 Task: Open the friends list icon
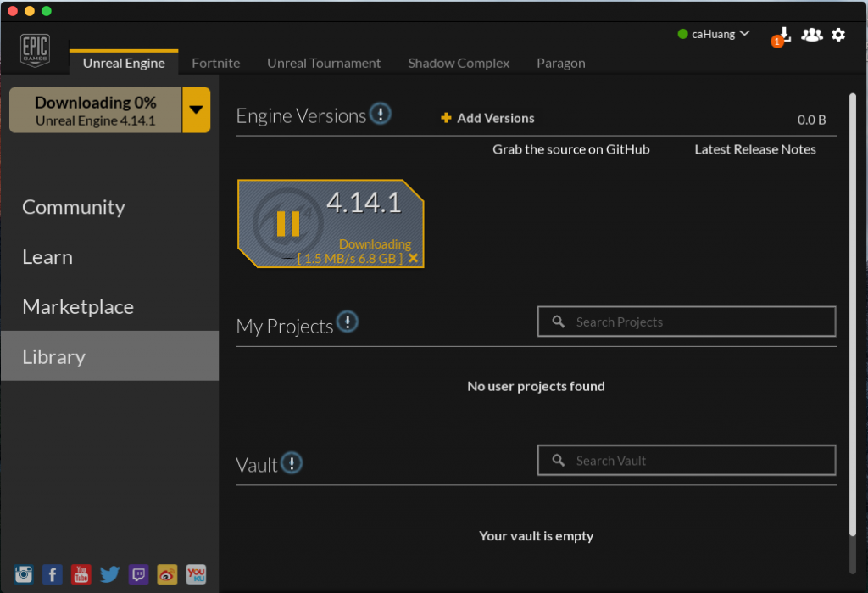coord(811,35)
